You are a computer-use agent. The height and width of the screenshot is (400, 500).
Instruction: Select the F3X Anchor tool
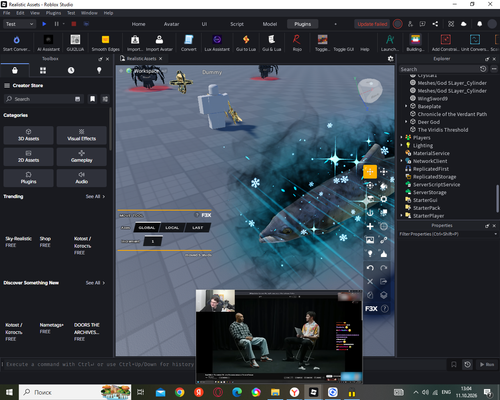click(x=370, y=213)
